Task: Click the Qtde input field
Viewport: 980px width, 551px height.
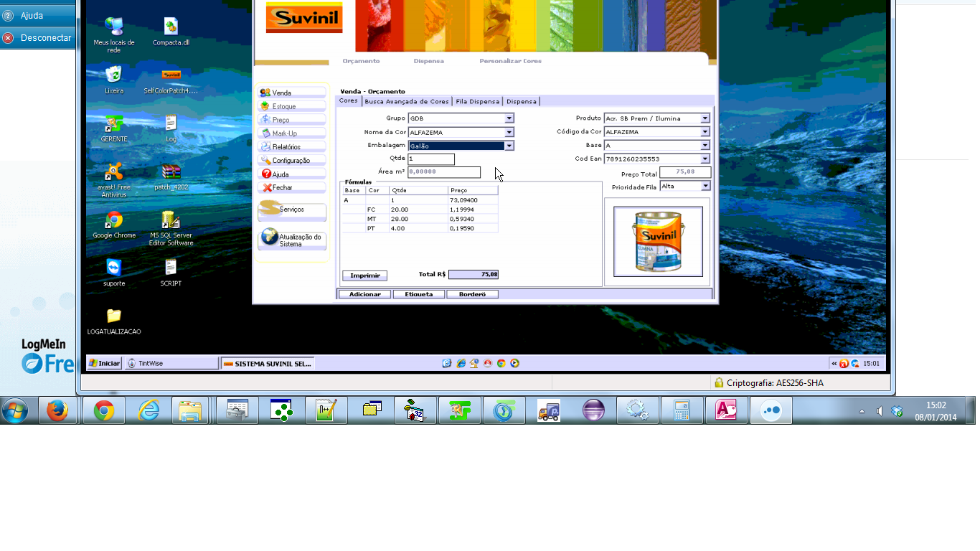Action: coord(431,159)
